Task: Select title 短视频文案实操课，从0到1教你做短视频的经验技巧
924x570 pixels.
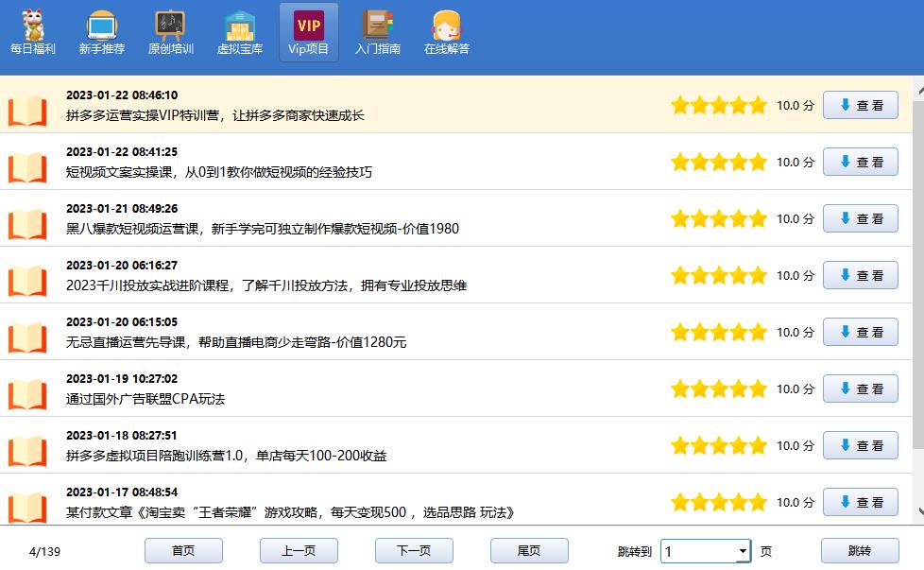Action: pyautogui.click(x=219, y=172)
